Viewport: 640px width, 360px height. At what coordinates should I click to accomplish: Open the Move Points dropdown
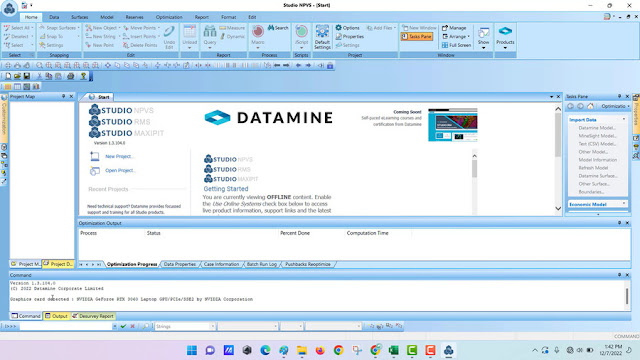(x=158, y=28)
